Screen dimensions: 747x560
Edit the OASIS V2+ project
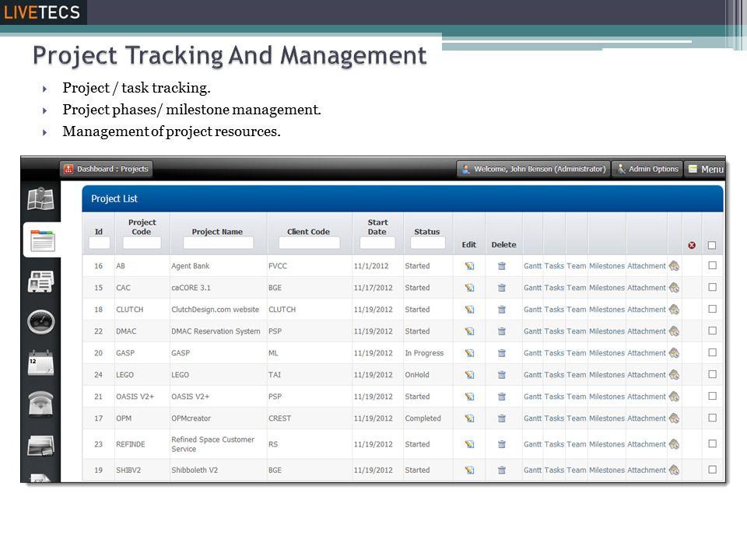[x=470, y=397]
